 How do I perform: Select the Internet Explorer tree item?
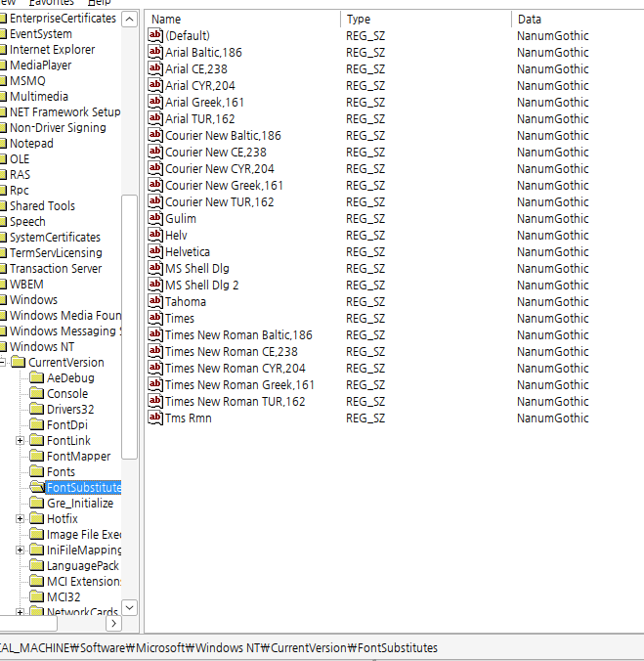(x=52, y=49)
